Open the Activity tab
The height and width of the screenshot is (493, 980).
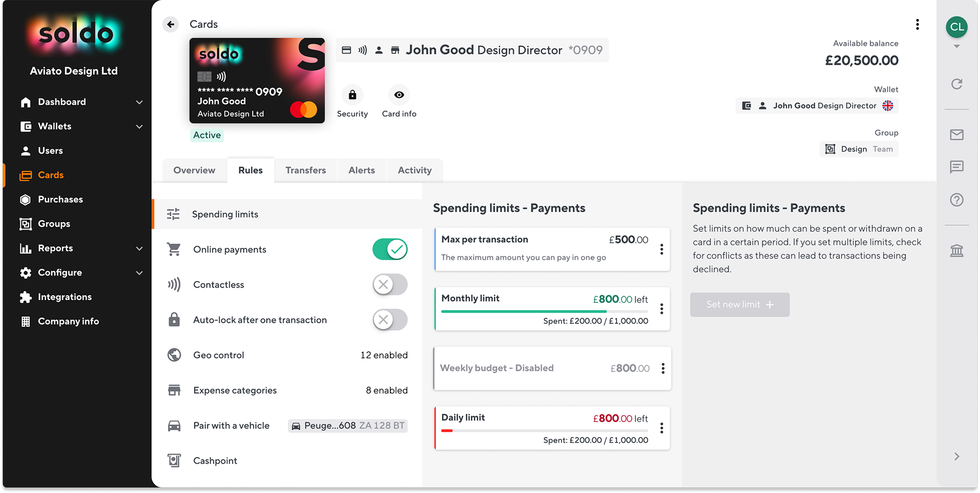[x=414, y=170]
